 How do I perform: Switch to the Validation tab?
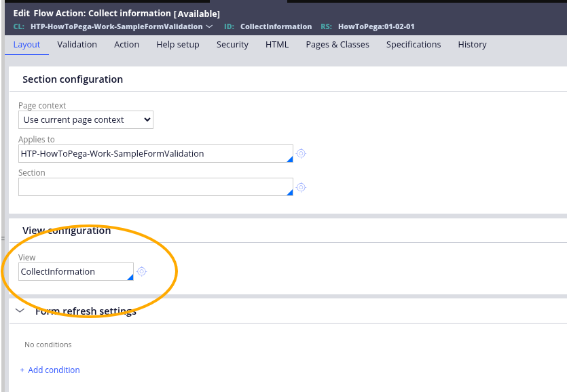click(x=77, y=45)
